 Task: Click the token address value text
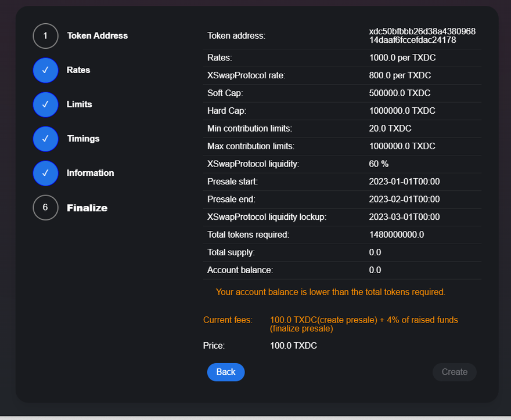pos(422,35)
